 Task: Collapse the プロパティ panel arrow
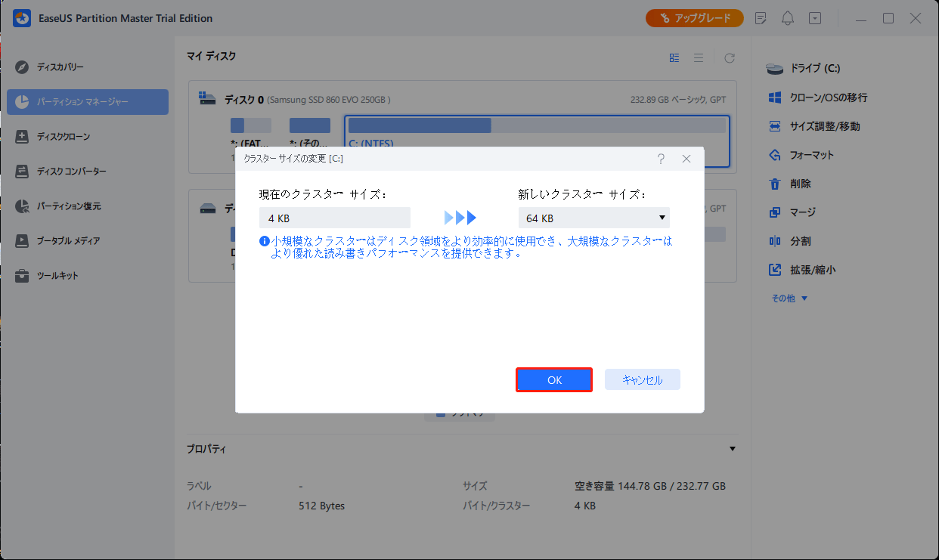(x=732, y=449)
